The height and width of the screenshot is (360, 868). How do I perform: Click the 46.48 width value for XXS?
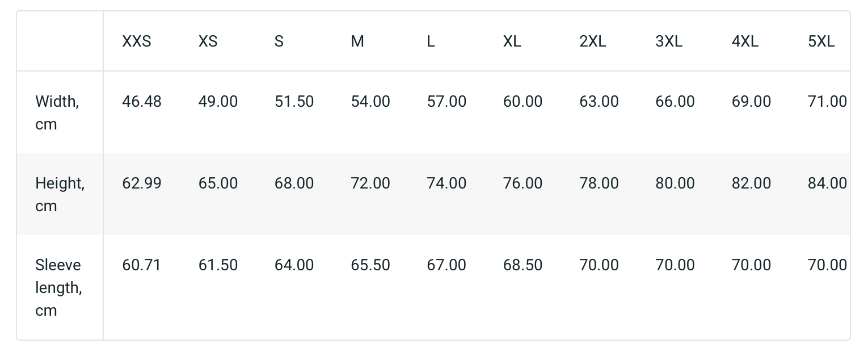(142, 102)
